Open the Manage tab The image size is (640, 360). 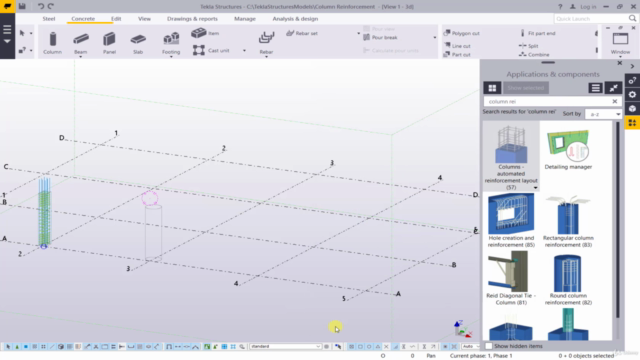(x=245, y=19)
